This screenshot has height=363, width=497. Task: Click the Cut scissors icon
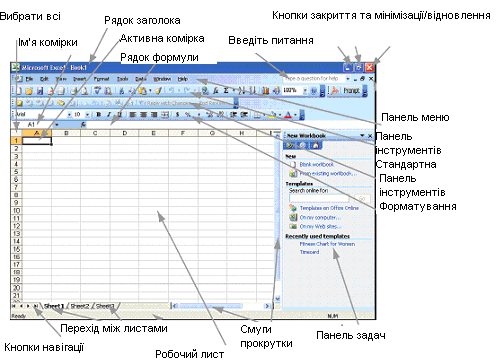(121, 91)
